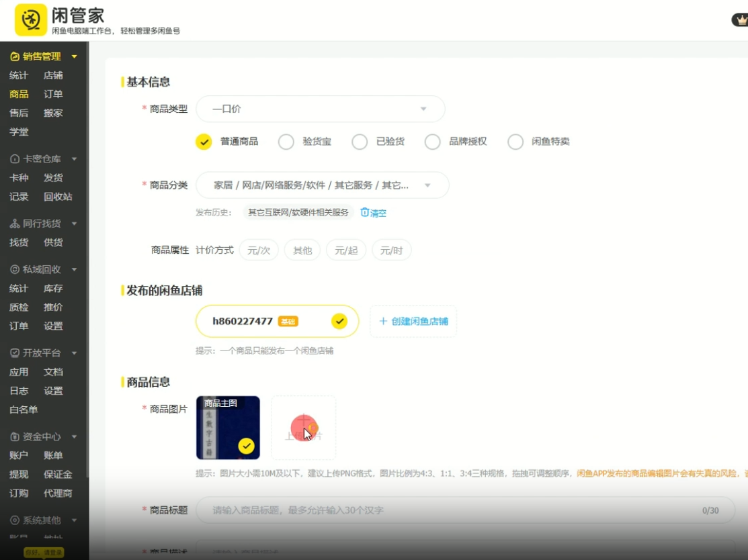Screen dimensions: 748x560
Task: Click the plus icon in 创建闲鱼店铺
Action: pos(383,321)
